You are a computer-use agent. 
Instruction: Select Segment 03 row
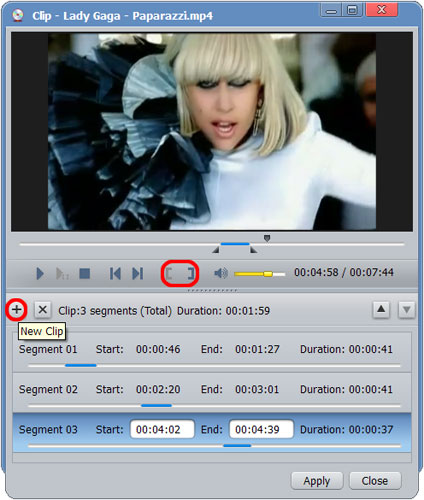[x=212, y=433]
